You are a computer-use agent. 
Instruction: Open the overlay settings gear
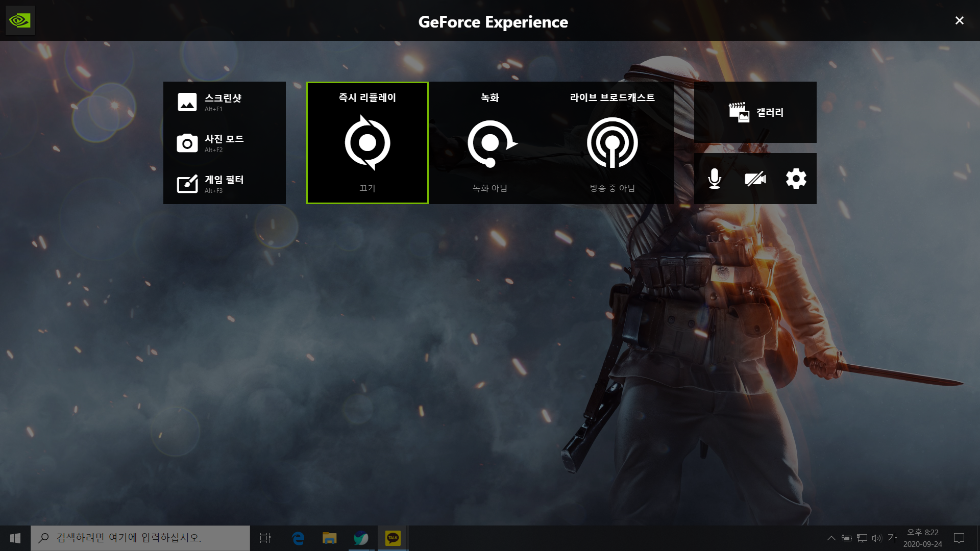click(796, 179)
